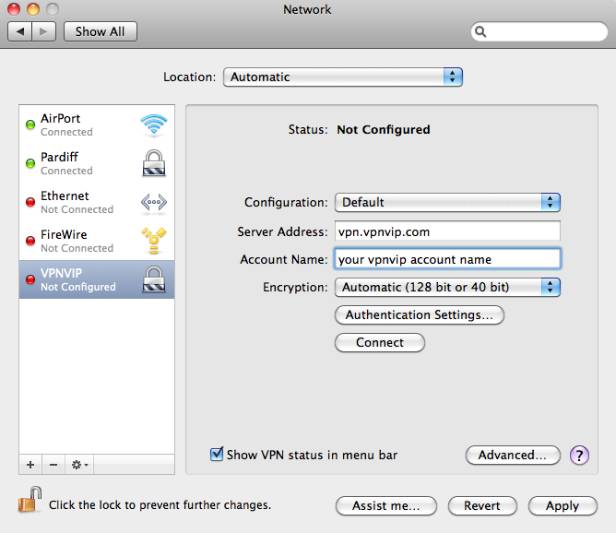This screenshot has height=533, width=616.
Task: Click the Ethernet arrows icon
Action: 154,202
